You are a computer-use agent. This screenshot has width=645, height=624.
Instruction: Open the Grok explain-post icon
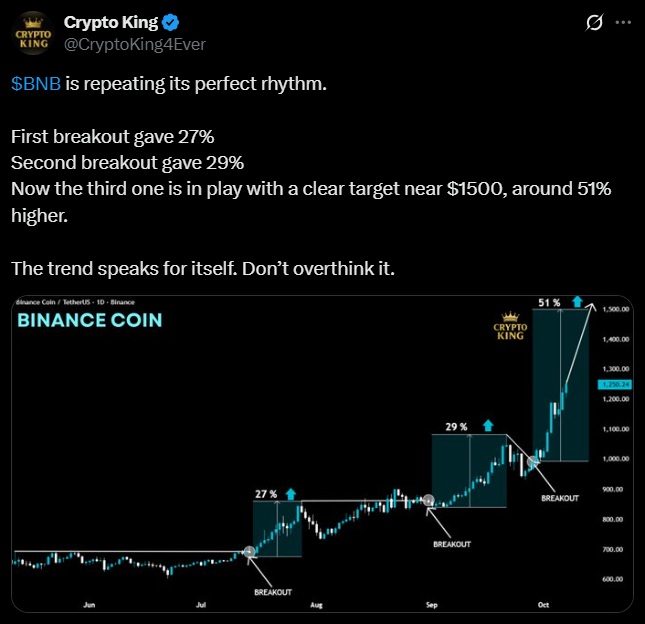(593, 22)
